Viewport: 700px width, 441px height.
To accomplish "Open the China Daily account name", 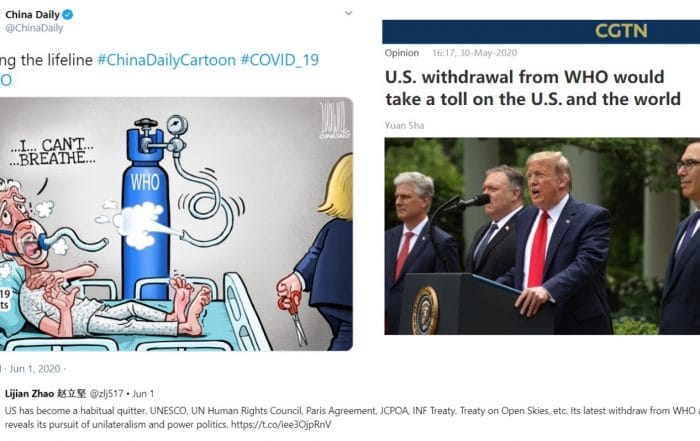I will (32, 15).
